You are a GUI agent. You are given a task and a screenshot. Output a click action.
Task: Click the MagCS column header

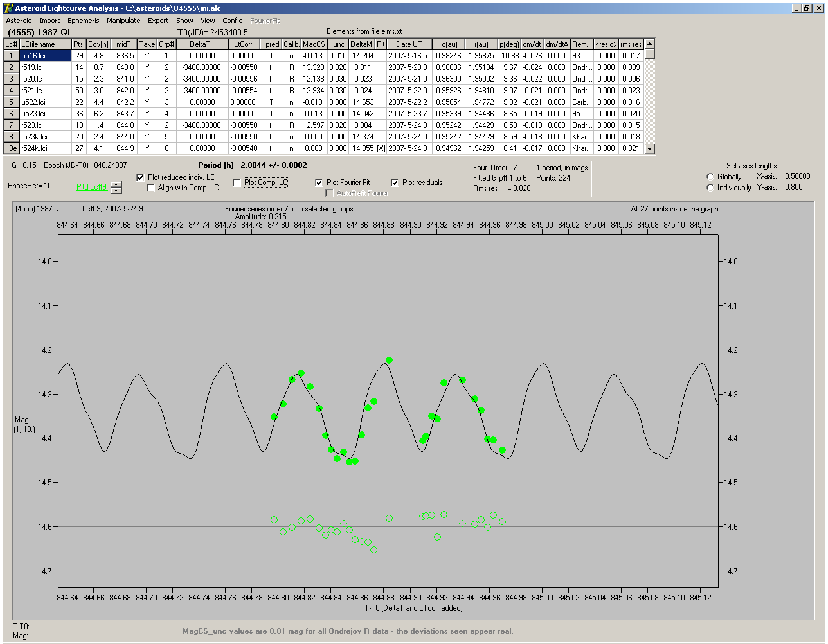314,44
